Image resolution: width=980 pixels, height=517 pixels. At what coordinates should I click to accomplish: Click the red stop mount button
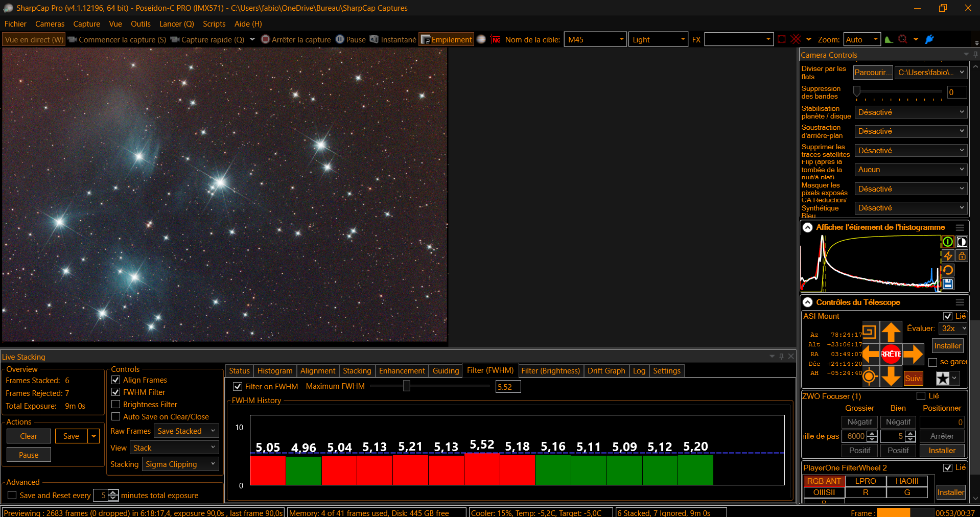pyautogui.click(x=891, y=354)
